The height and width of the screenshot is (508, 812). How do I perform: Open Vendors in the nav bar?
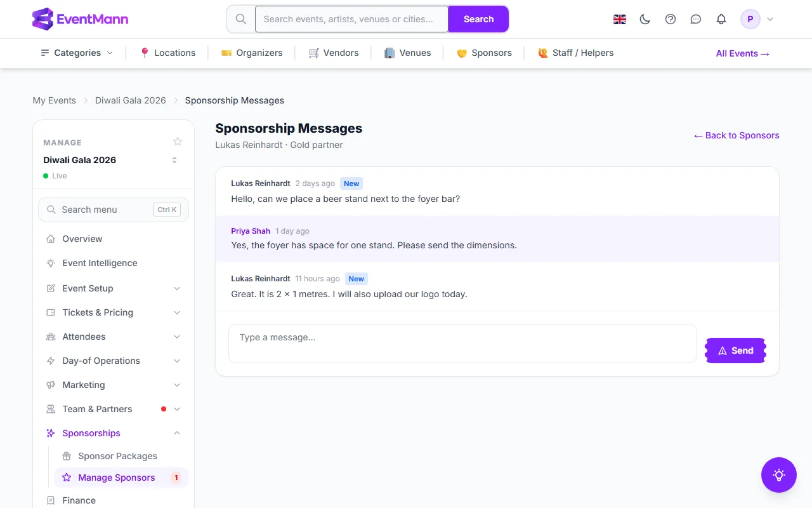pyautogui.click(x=334, y=53)
